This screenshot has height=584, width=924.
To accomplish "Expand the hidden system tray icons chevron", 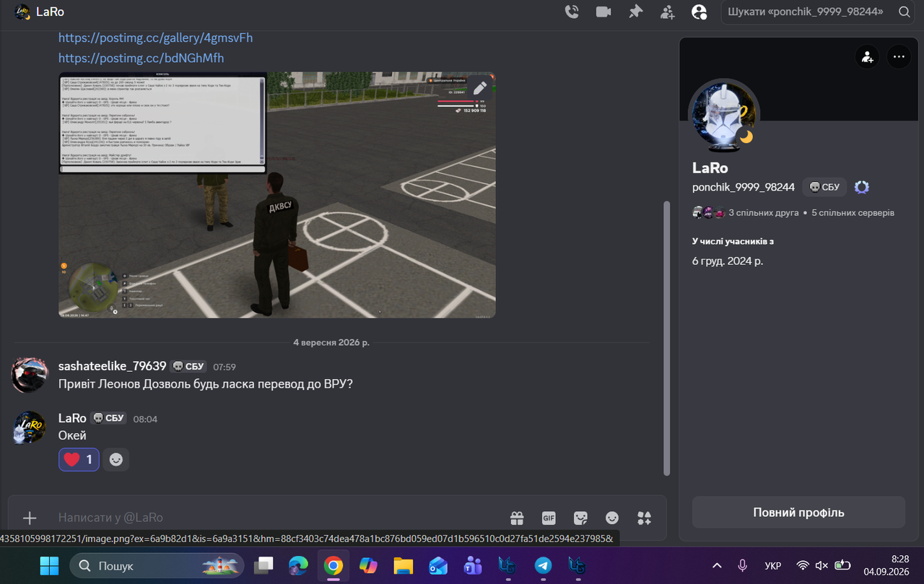I will [717, 566].
